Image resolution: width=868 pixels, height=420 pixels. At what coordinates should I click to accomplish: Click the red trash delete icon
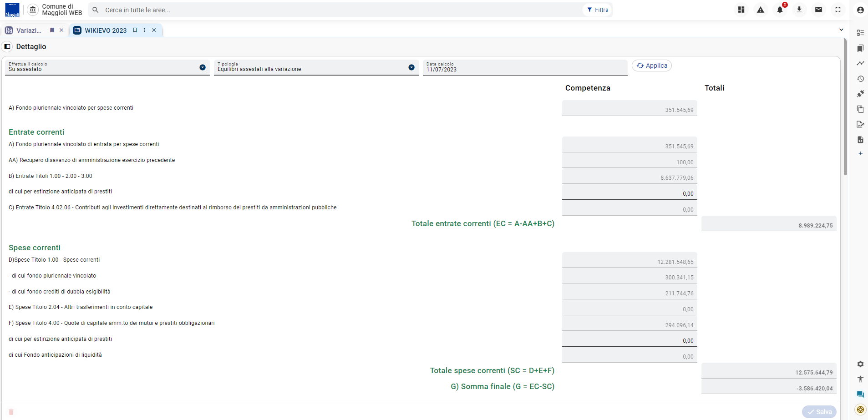[x=11, y=412]
